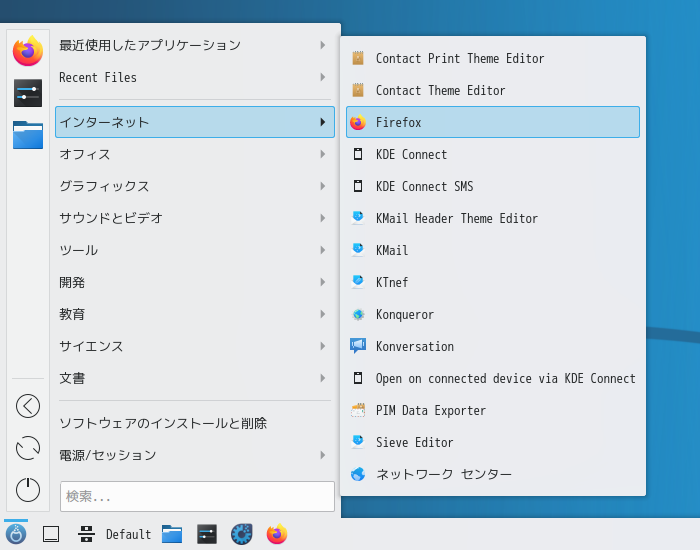700x550 pixels.
Task: Select the インターネット category
Action: point(195,122)
